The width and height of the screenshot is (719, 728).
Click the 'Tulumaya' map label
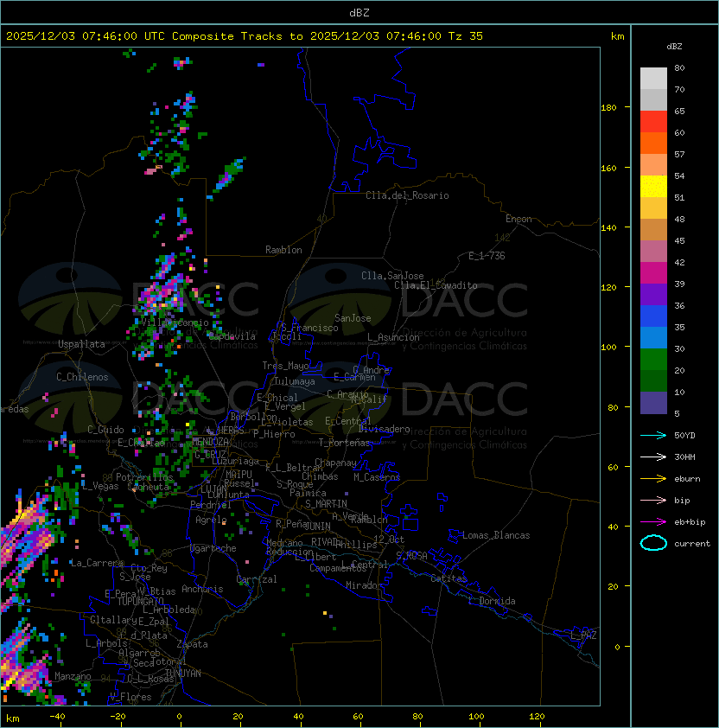coord(295,381)
